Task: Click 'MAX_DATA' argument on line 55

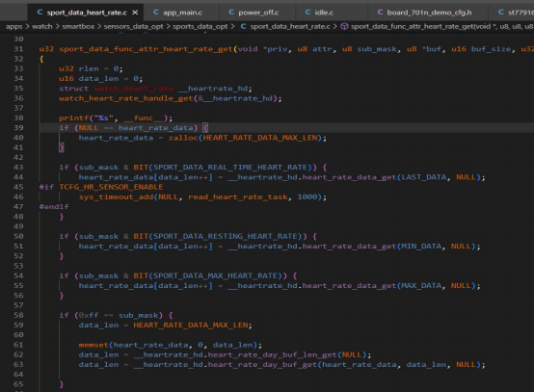Action: click(x=421, y=286)
